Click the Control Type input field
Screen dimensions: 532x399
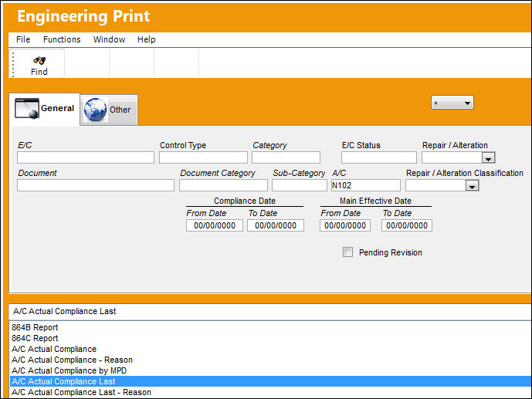click(x=203, y=157)
